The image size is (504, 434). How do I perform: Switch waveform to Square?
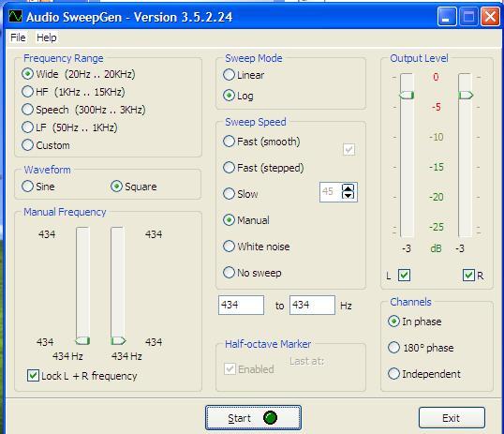click(x=134, y=187)
